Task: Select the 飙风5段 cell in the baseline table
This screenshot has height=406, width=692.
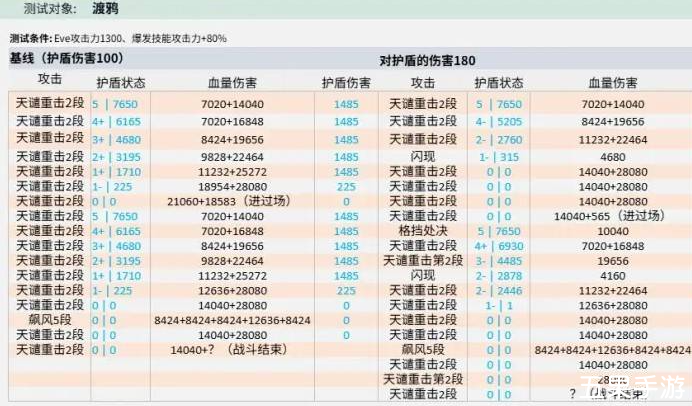Action: click(x=50, y=320)
